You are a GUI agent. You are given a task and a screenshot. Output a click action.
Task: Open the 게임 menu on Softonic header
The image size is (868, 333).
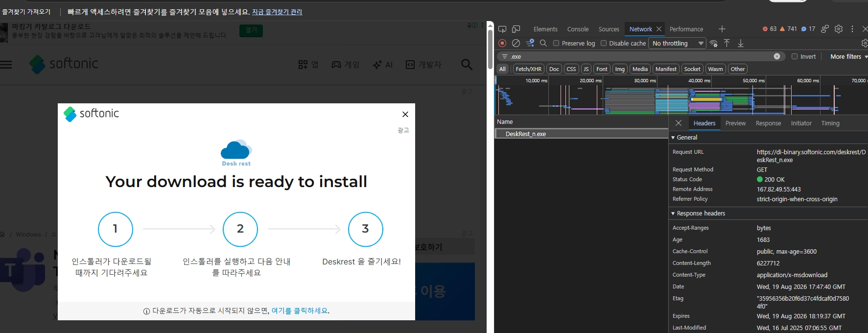click(x=345, y=64)
